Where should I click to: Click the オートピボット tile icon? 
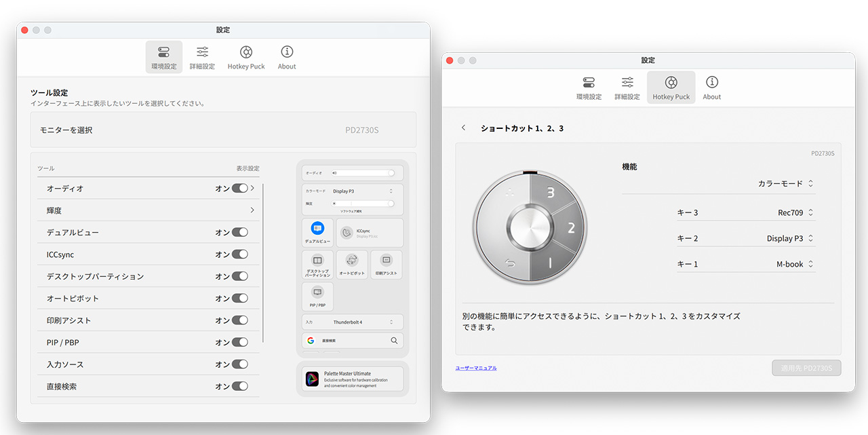tap(351, 261)
